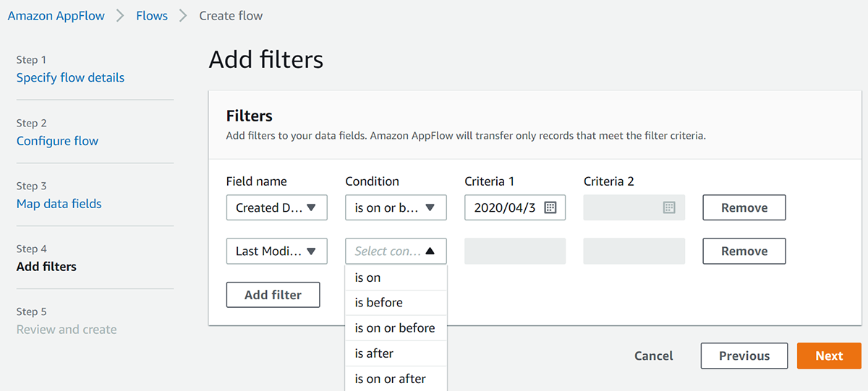Cancel the flow creation
868x391 pixels.
[653, 356]
